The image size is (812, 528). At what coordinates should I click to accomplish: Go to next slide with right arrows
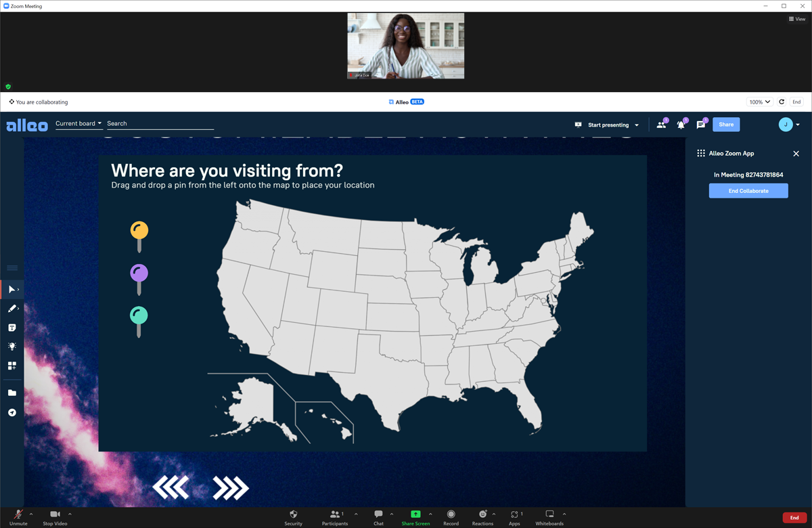click(231, 488)
